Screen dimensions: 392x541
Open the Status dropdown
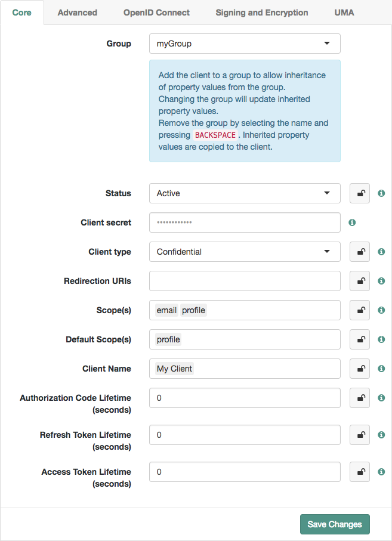[x=245, y=193]
